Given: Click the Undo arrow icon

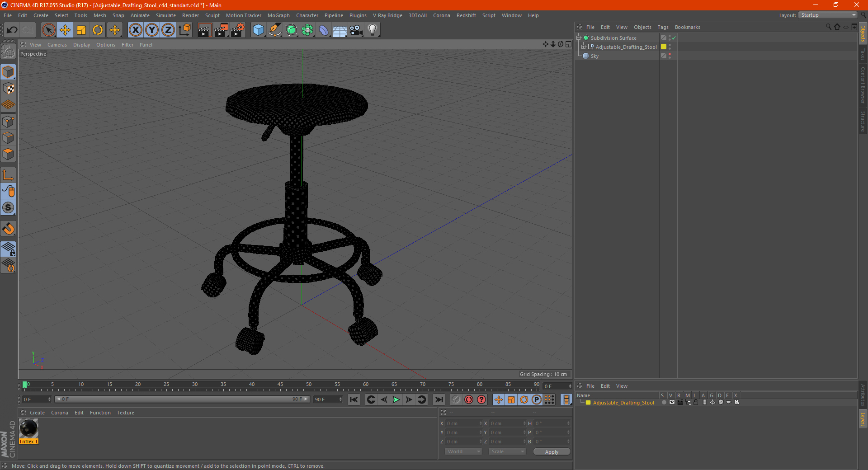Looking at the screenshot, I should click(x=12, y=30).
